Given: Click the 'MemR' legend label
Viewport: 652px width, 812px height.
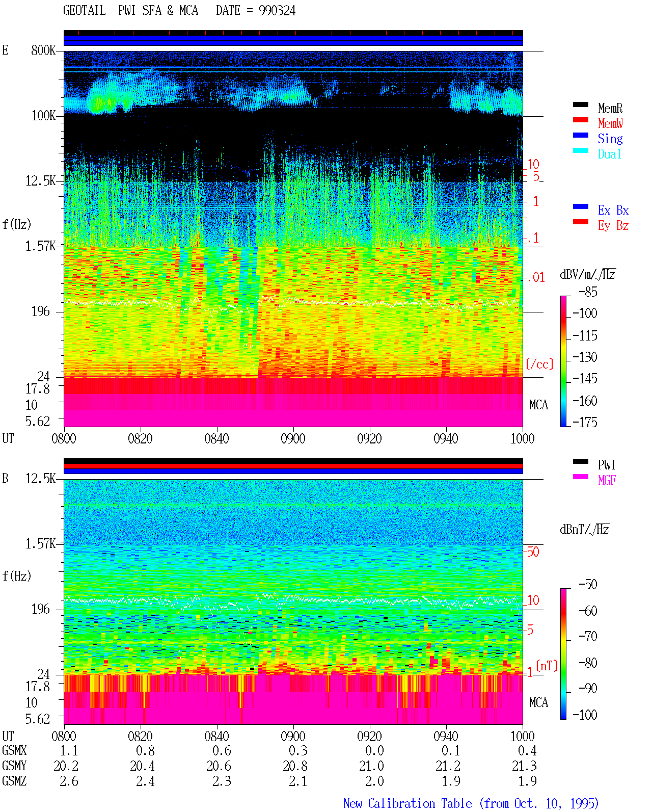Looking at the screenshot, I should 610,108.
